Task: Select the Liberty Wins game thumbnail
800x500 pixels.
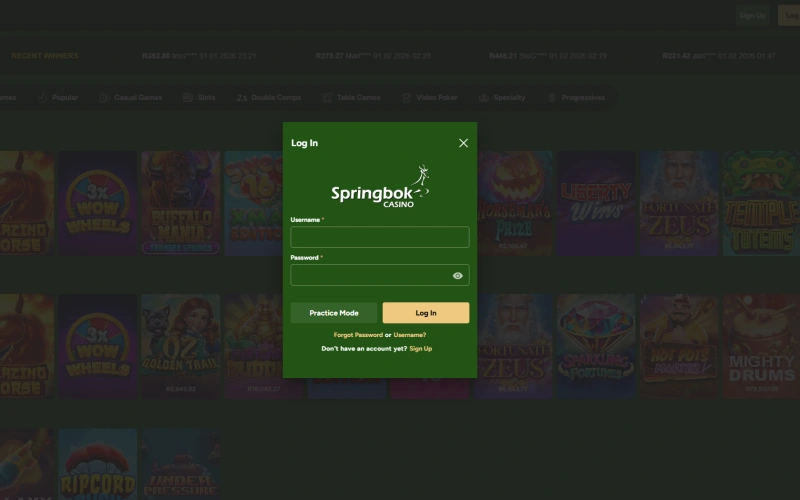Action: pos(596,203)
